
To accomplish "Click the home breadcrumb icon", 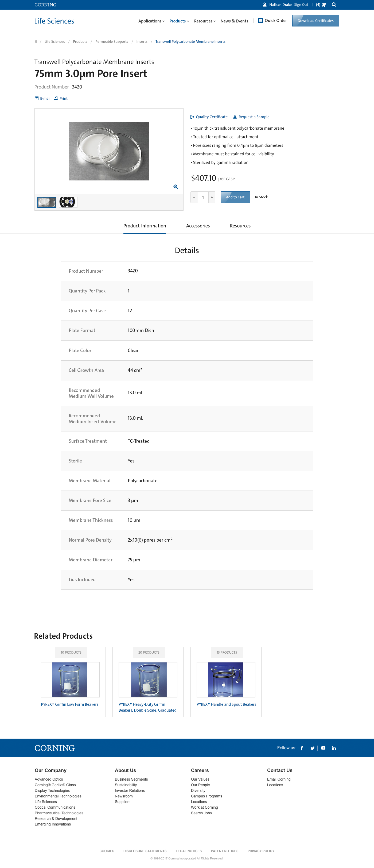I will click(36, 41).
